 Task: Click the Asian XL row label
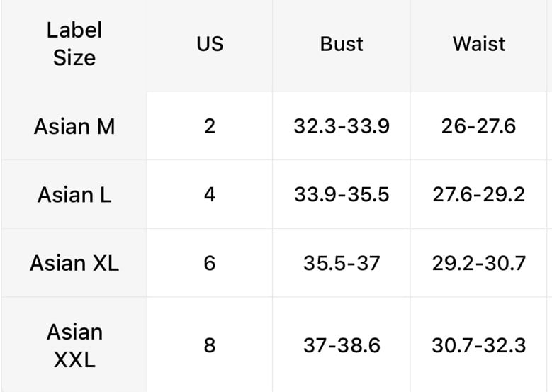click(x=74, y=263)
